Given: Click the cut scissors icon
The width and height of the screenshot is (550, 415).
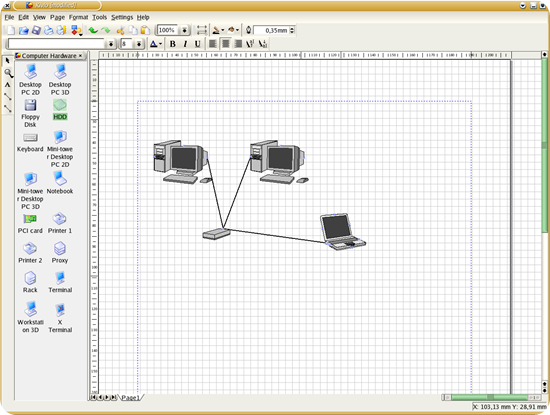Looking at the screenshot, I should coord(121,31).
